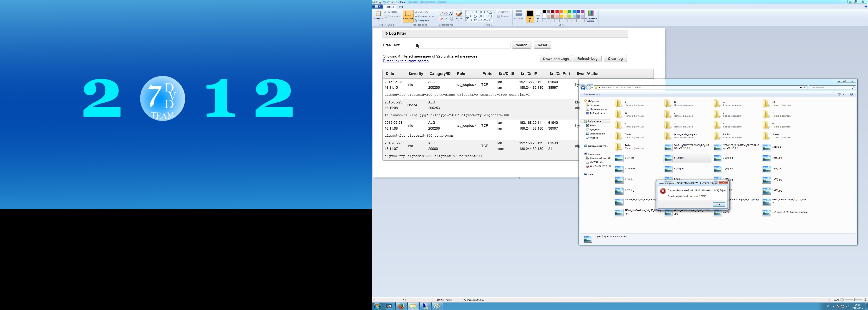Open the Paint application file menu button

377,6
